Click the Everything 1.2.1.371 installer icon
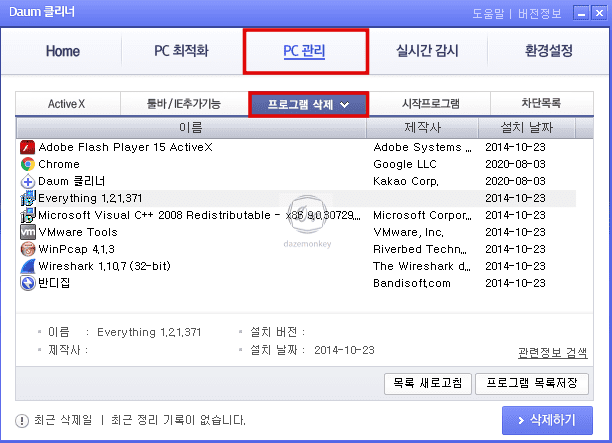This screenshot has height=443, width=612. pyautogui.click(x=28, y=198)
